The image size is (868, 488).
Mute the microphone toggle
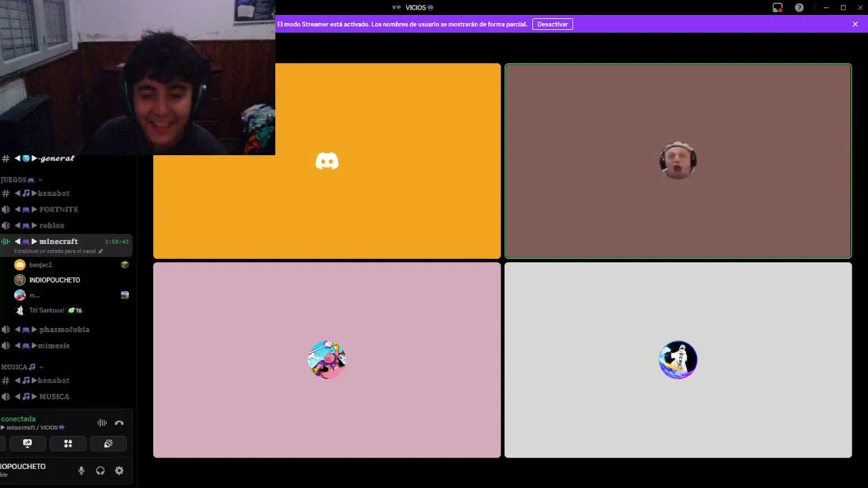point(81,470)
